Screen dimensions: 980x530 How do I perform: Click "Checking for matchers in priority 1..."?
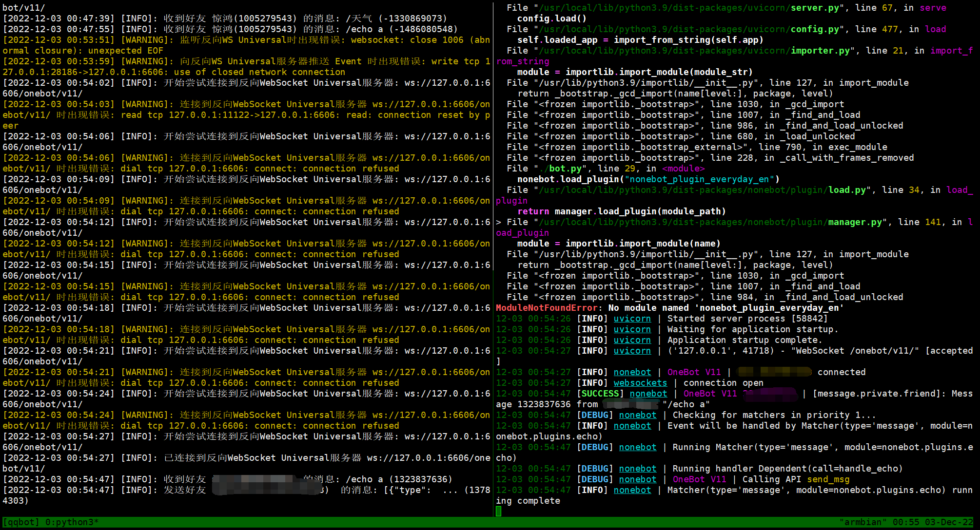click(x=774, y=415)
